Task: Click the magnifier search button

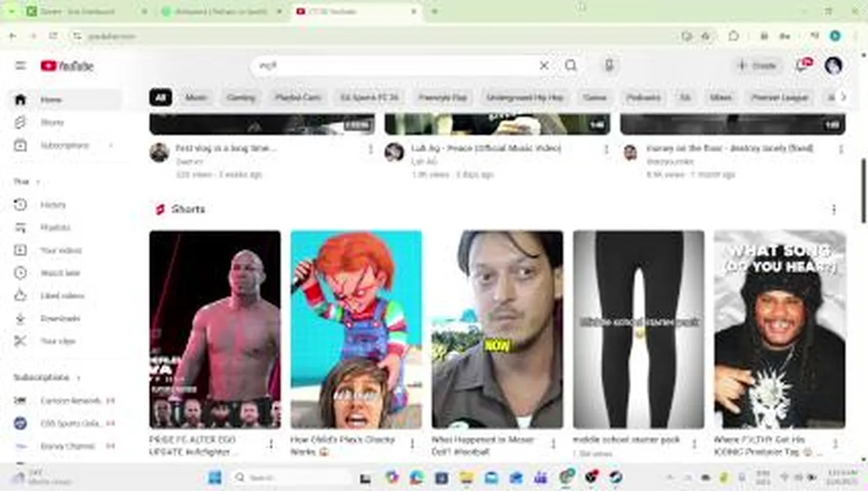Action: click(x=570, y=65)
